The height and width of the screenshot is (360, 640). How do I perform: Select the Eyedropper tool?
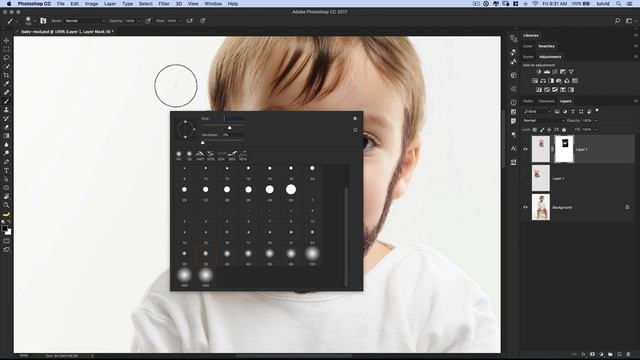point(6,84)
